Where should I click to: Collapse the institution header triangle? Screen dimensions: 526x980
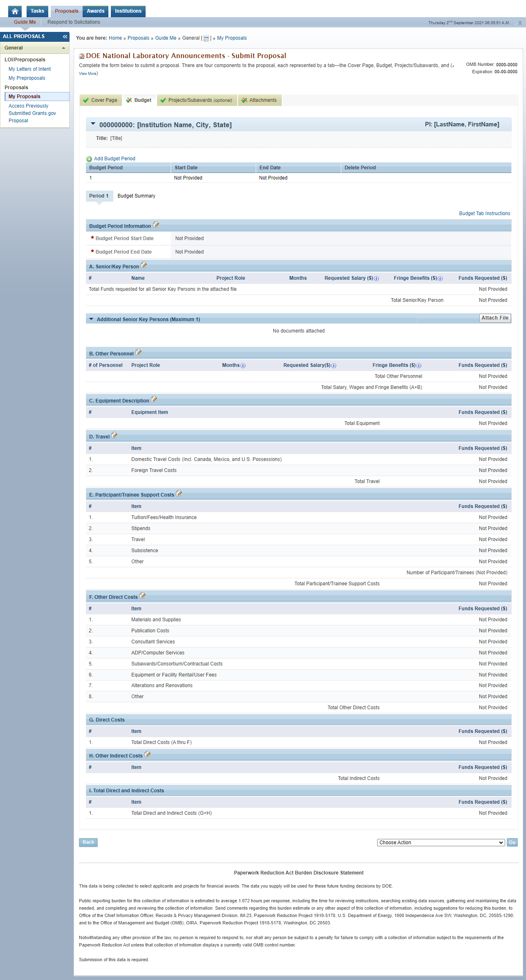[x=93, y=124]
